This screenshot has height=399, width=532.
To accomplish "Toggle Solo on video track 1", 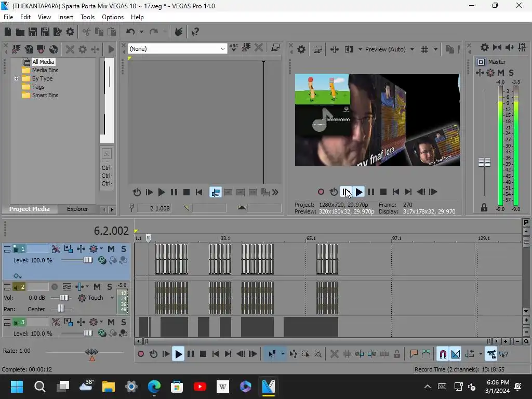I will point(124,249).
